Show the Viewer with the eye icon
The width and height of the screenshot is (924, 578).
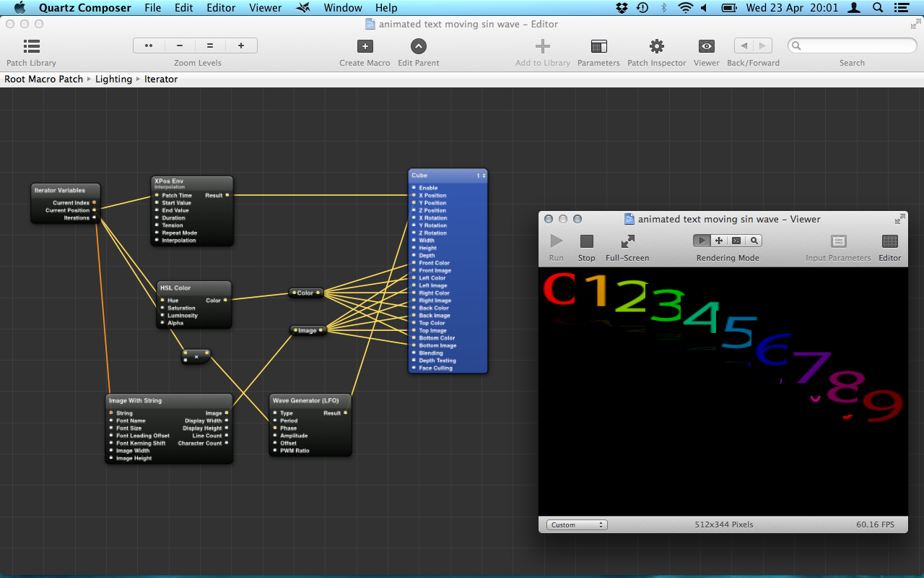[706, 47]
